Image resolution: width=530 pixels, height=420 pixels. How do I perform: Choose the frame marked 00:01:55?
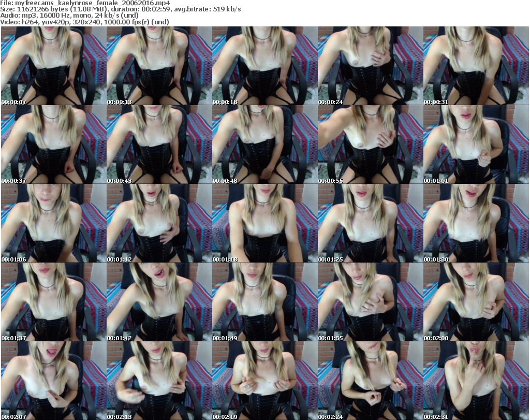point(371,302)
